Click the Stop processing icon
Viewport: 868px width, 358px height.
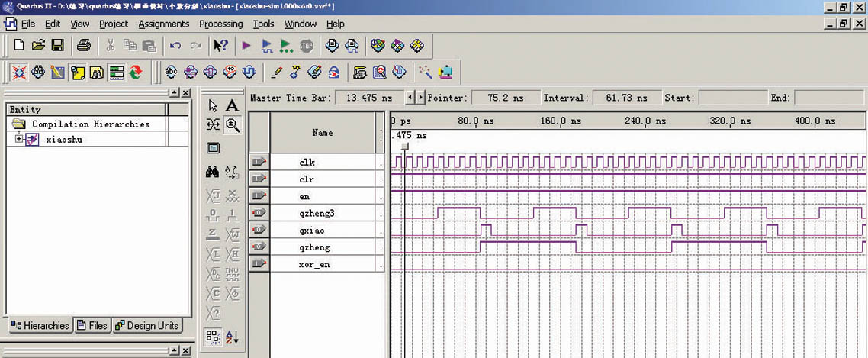(306, 46)
